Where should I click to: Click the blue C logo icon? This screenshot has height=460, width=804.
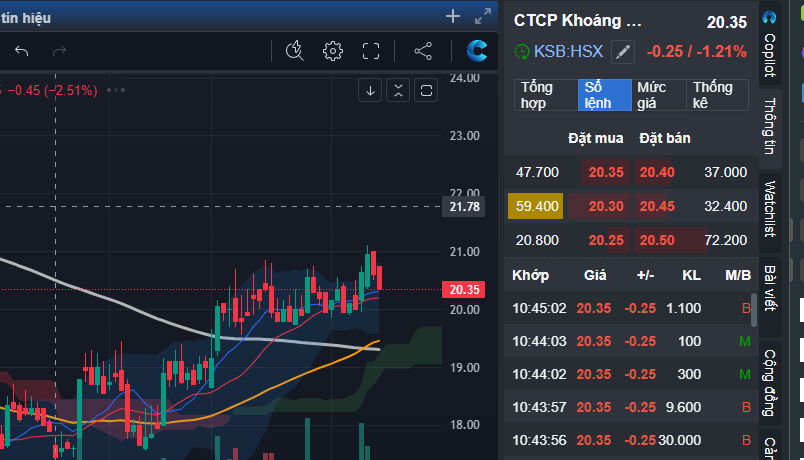[x=476, y=51]
